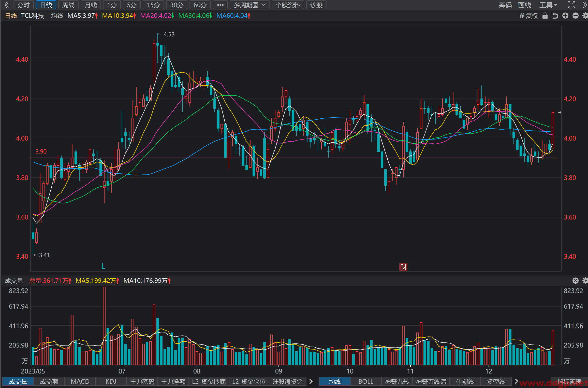Zoom in chart with plus icon
The width and height of the screenshot is (588, 388).
click(565, 16)
